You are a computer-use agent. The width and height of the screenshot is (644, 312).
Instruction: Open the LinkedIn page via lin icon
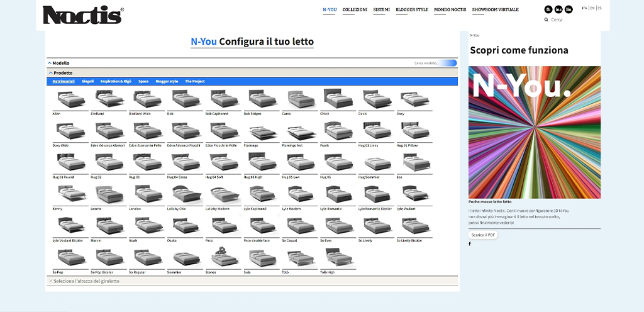pyautogui.click(x=569, y=9)
